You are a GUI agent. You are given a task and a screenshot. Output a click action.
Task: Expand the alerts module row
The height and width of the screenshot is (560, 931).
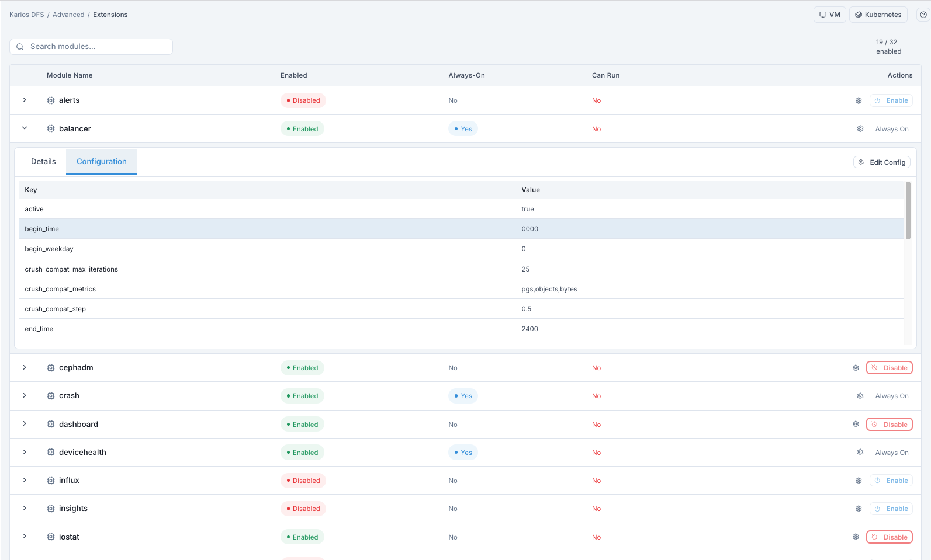(x=25, y=100)
